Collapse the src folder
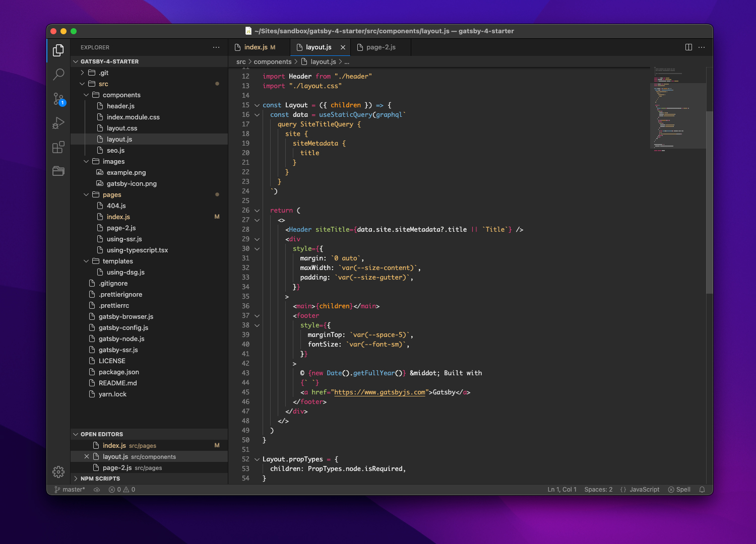Screen dimensions: 756x544 tap(82, 84)
